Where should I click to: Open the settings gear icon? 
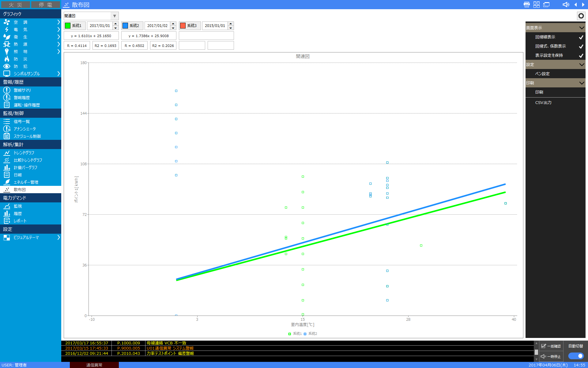[581, 16]
